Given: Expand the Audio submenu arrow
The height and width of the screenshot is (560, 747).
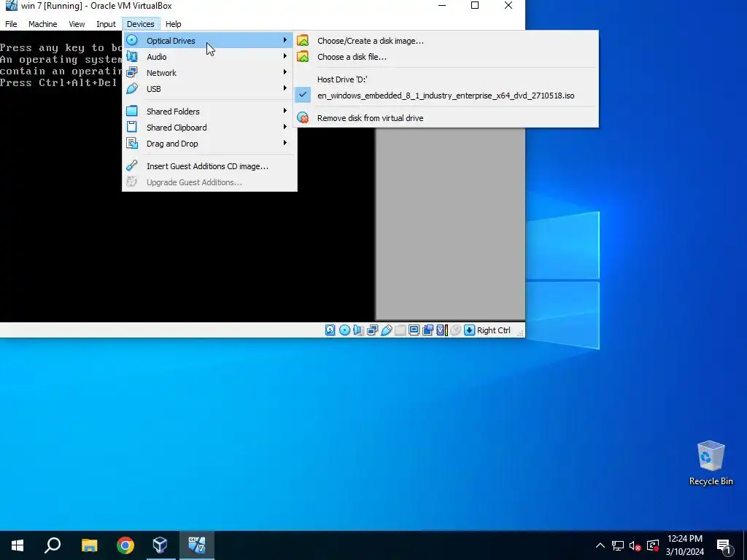Looking at the screenshot, I should click(285, 56).
